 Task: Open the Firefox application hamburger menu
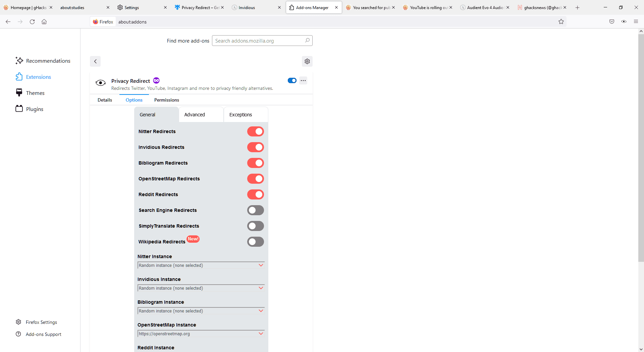636,21
